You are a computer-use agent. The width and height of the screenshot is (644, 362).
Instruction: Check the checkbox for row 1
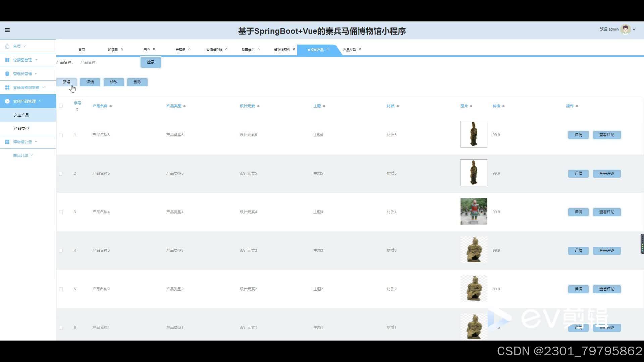point(61,135)
